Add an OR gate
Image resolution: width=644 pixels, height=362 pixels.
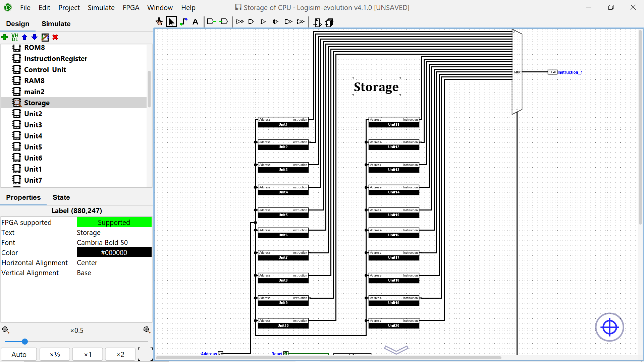[x=263, y=22]
